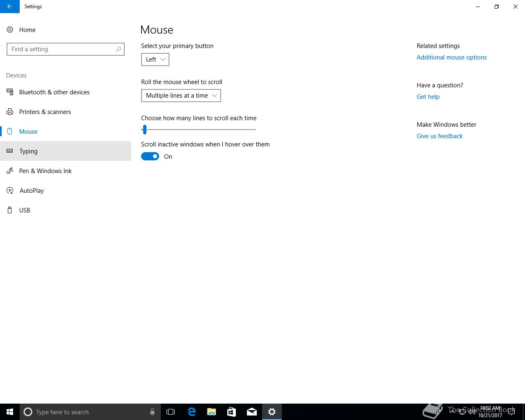Open the Mail app from the taskbar
The image size is (525, 420).
pos(251,412)
